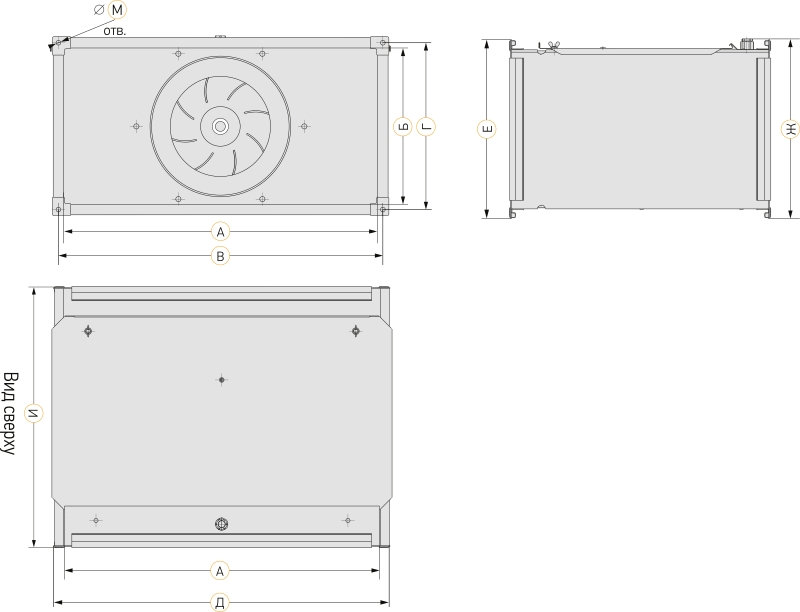The image size is (800, 612).
Task: Click the circled И dimension label
Action: (x=34, y=414)
